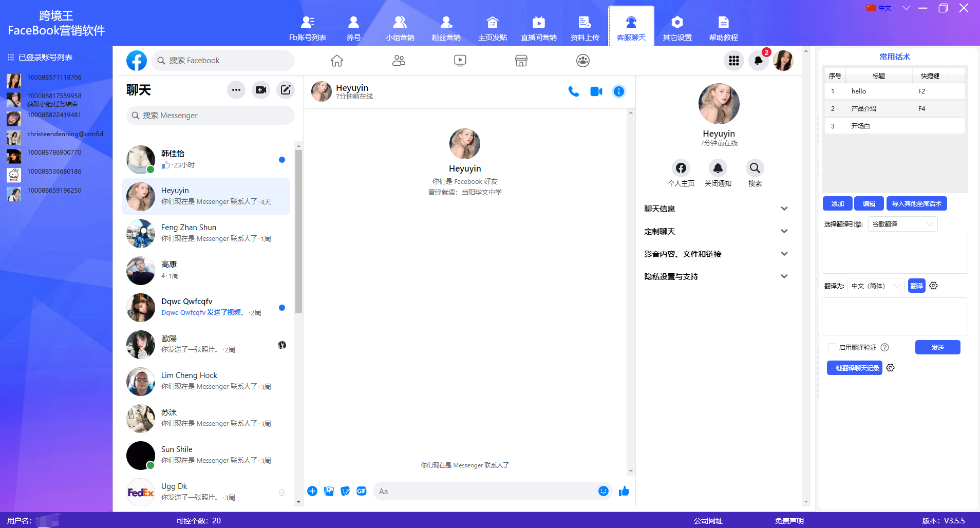The width and height of the screenshot is (980, 528).
Task: Open the 谷歌翻译 engine dropdown
Action: (902, 224)
